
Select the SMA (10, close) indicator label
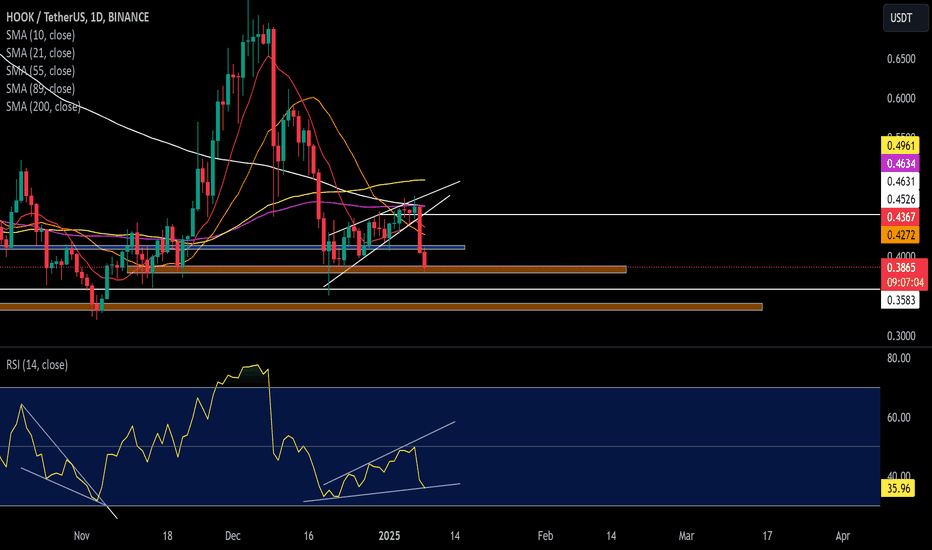40,35
